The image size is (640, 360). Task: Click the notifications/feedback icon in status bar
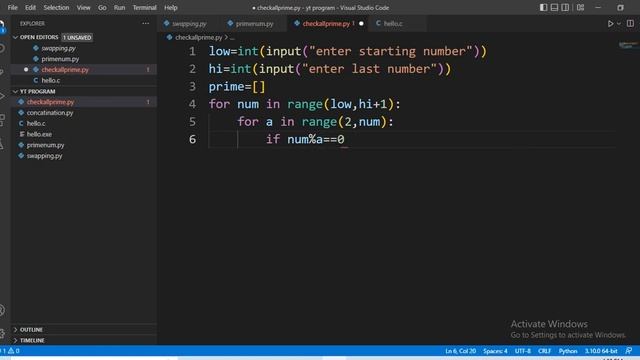click(629, 351)
